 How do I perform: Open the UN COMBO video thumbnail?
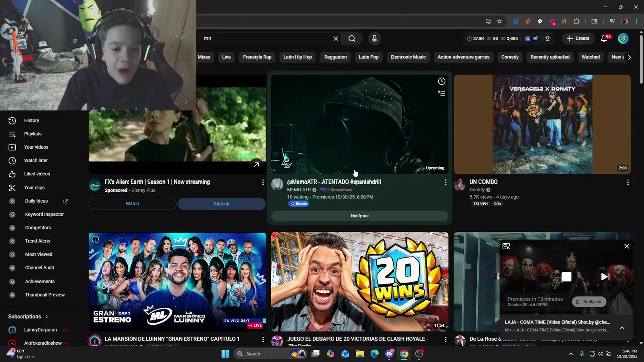coord(542,125)
